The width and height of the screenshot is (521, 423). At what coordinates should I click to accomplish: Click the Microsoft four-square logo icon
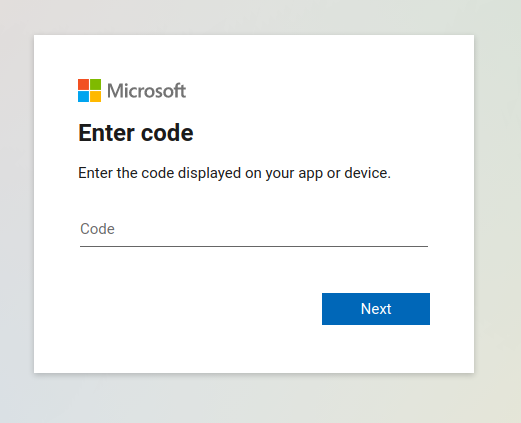coord(89,90)
